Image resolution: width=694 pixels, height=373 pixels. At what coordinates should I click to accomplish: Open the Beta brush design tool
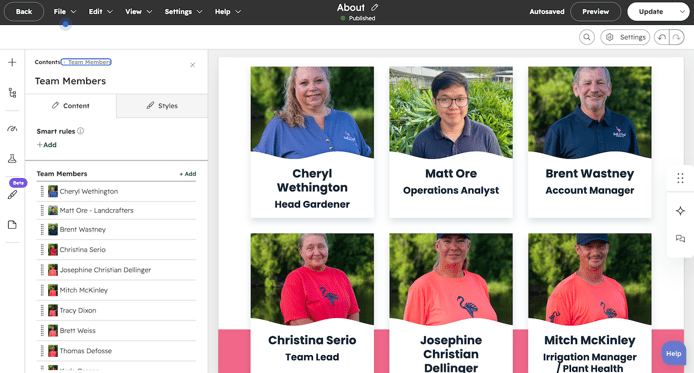12,195
